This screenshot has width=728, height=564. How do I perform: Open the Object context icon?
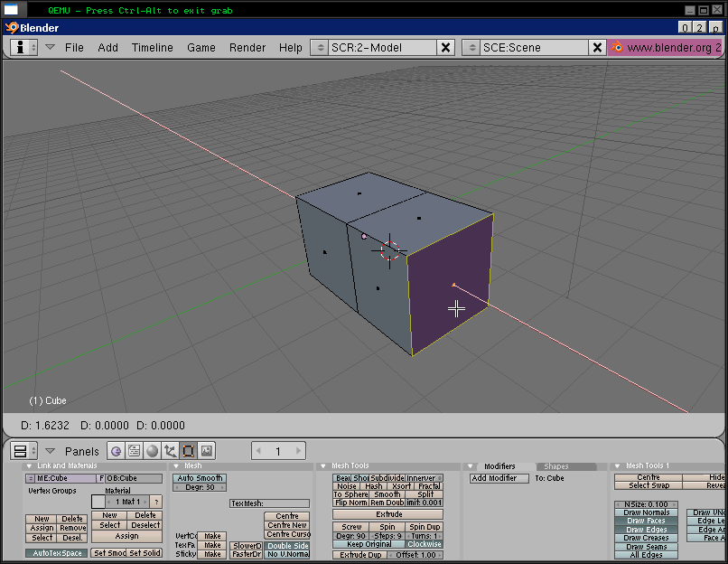point(170,451)
